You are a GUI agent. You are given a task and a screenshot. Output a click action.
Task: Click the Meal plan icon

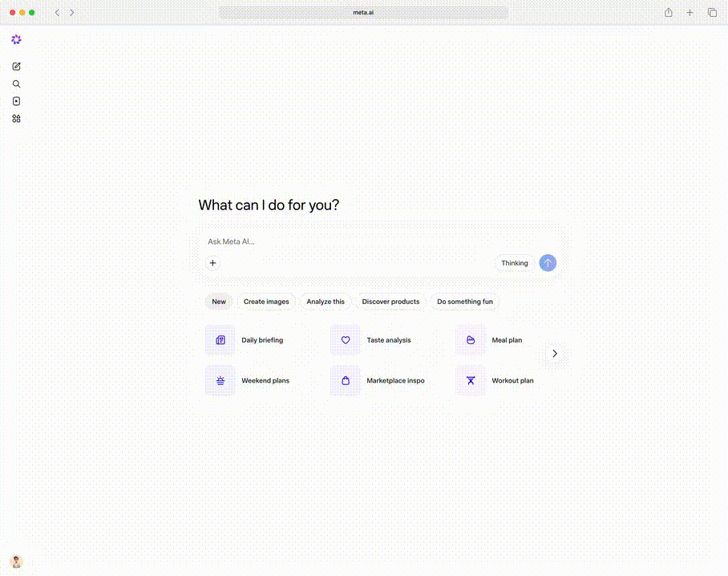pos(471,340)
